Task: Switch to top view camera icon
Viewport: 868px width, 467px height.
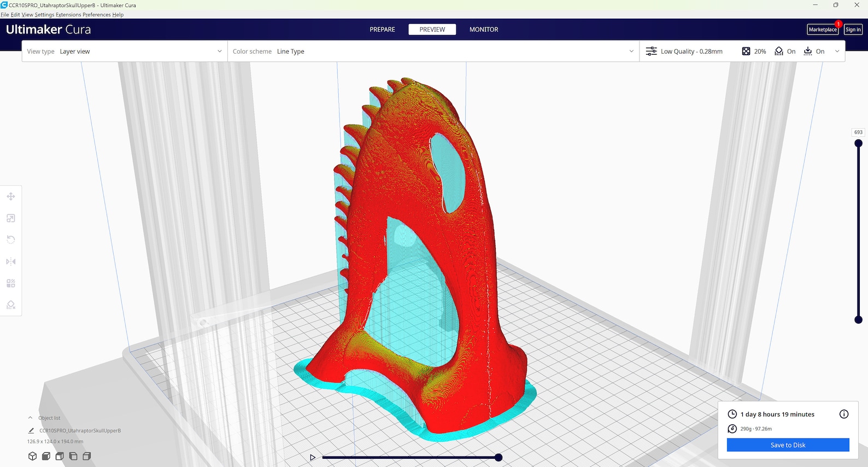Action: [60, 456]
